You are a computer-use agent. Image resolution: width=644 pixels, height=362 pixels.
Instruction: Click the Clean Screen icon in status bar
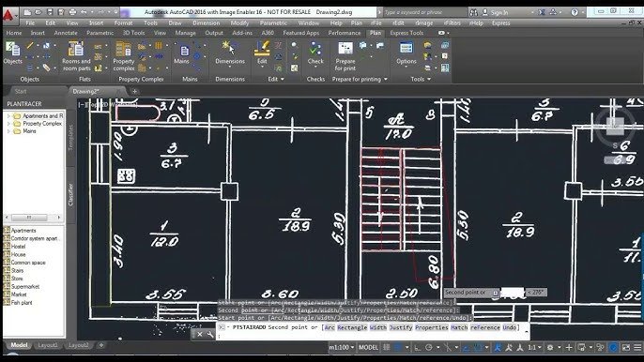(x=625, y=347)
